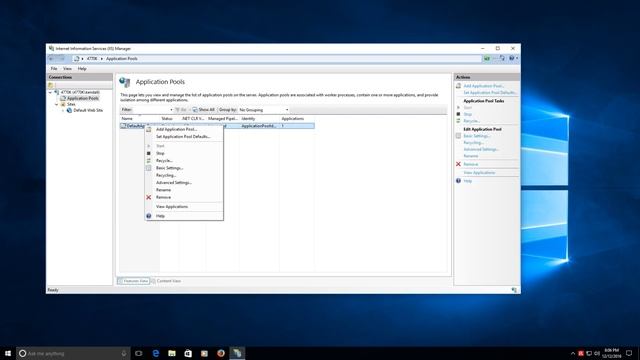Viewport: 640px width, 360px height.
Task: Click the red X Remove icon in the Actions pane
Action: [x=458, y=164]
